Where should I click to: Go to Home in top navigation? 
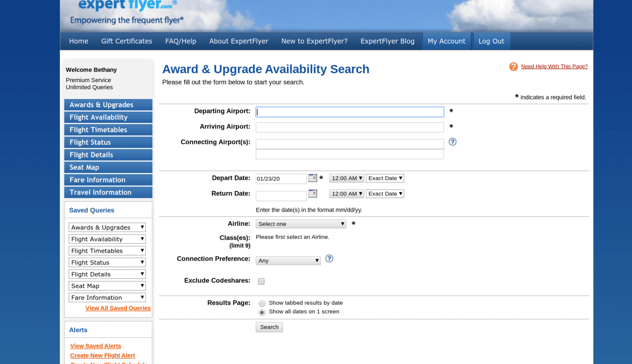pyautogui.click(x=79, y=41)
